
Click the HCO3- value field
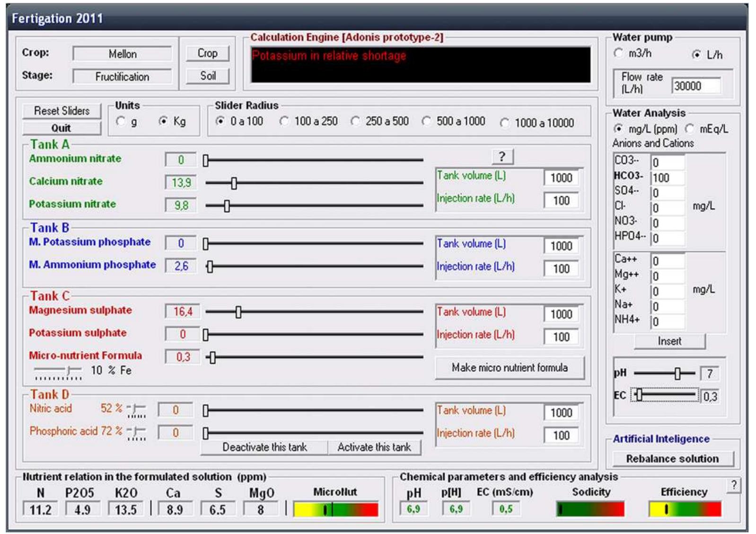(668, 178)
